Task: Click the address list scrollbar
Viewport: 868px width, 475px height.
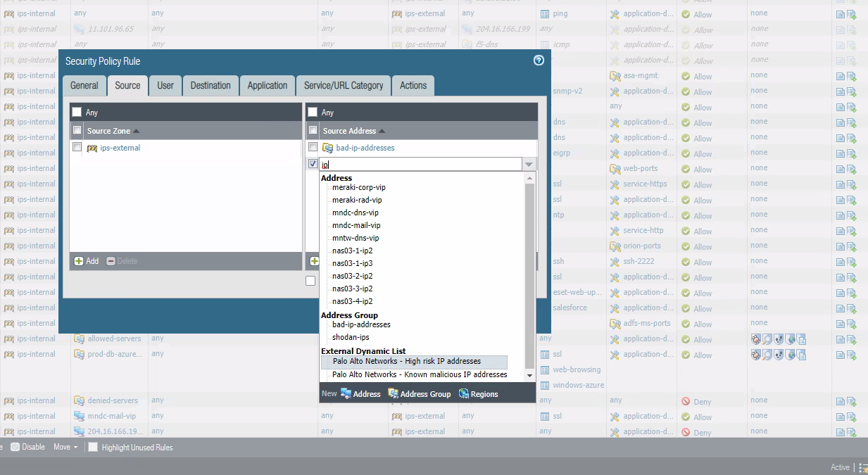Action: coord(530,274)
